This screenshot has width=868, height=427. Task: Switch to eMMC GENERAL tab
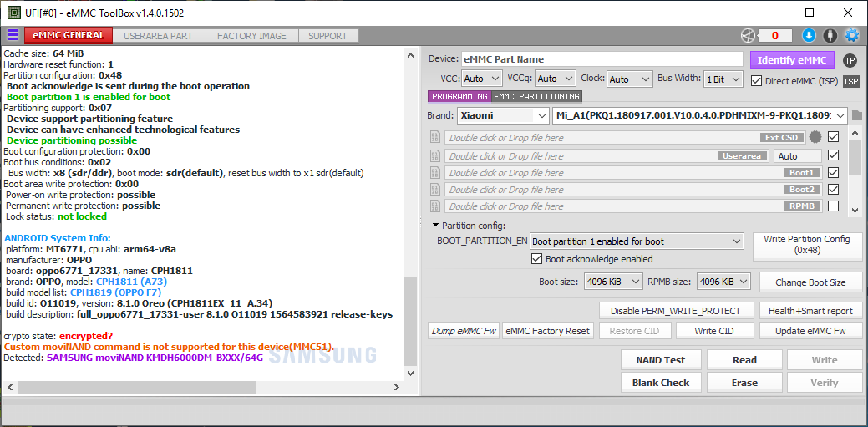click(69, 35)
